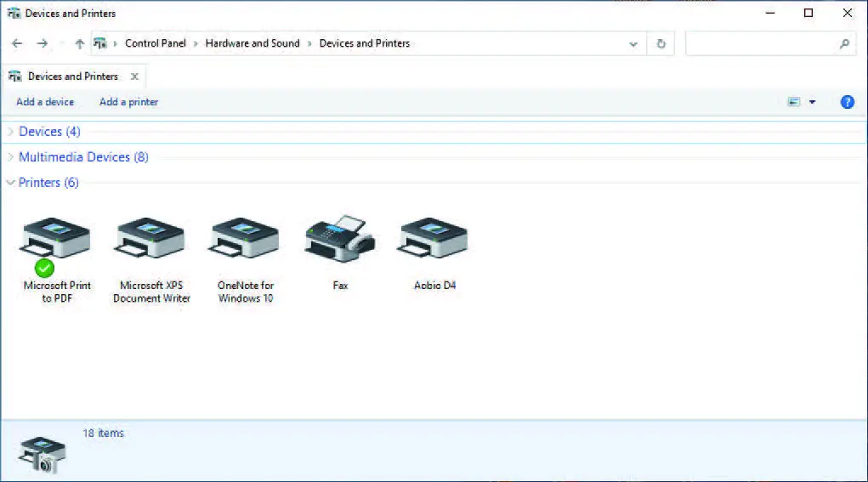Click the 18 items status text
The height and width of the screenshot is (482, 868).
point(104,434)
